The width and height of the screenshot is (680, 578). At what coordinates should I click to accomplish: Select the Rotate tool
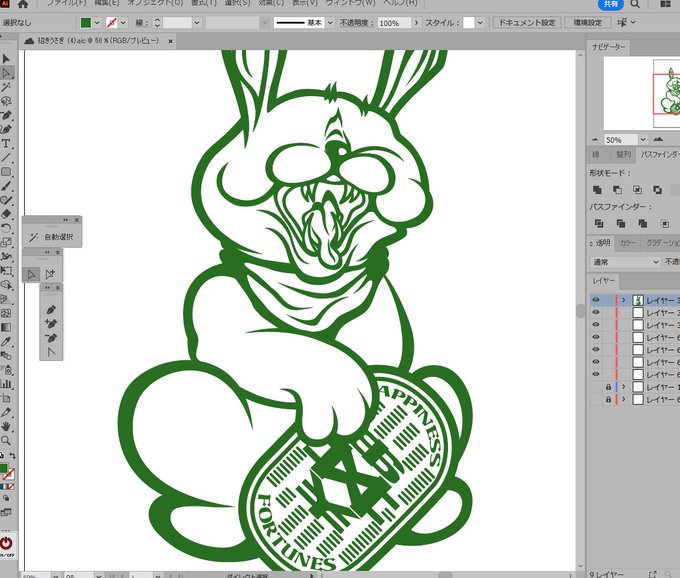pyautogui.click(x=6, y=228)
